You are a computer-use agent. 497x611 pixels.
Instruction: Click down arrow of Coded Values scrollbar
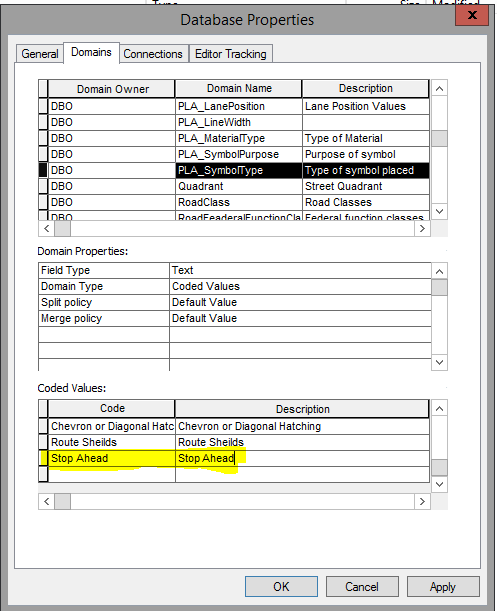point(439,484)
